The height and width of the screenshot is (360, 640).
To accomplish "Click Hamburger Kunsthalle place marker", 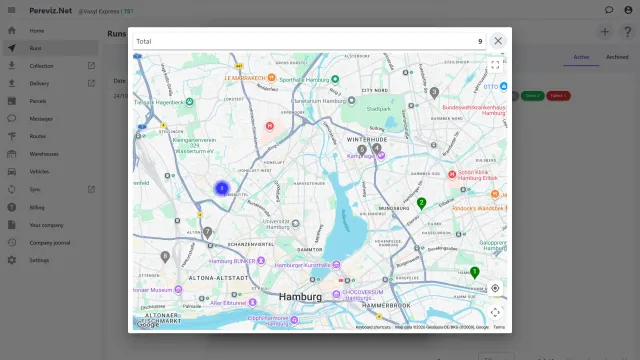I will pyautogui.click(x=336, y=265).
